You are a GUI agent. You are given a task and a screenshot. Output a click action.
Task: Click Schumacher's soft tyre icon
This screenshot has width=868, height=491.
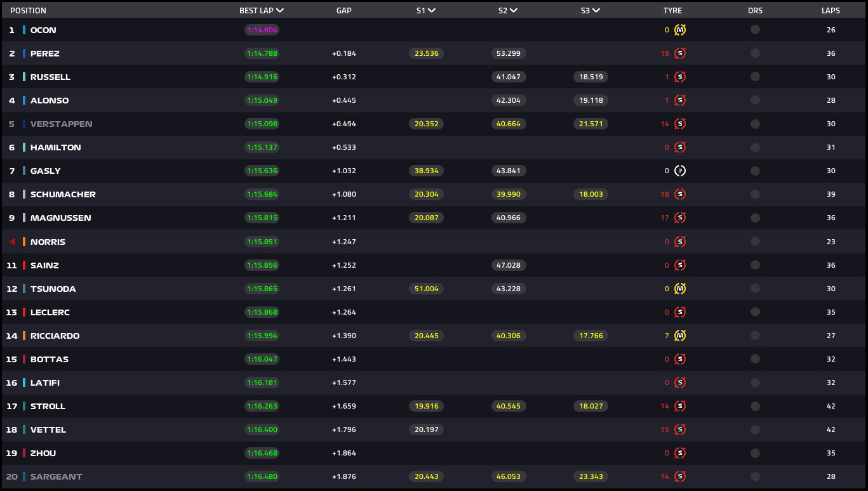tap(680, 194)
